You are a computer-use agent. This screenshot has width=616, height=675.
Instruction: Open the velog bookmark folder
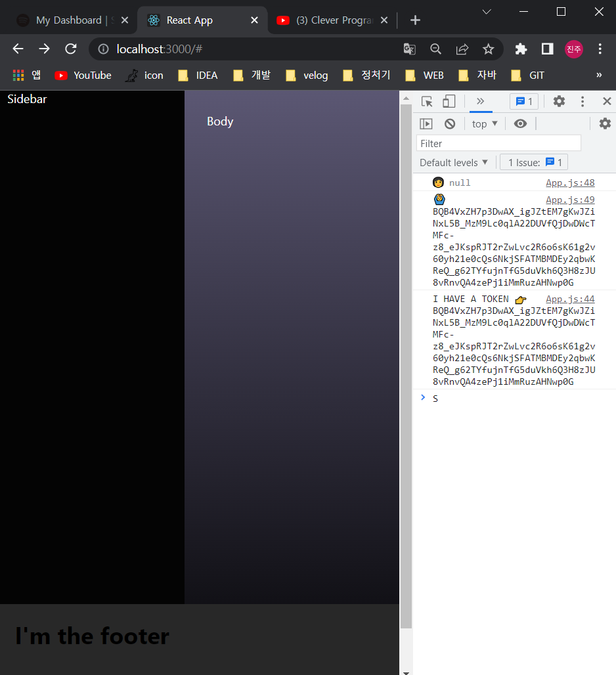(x=307, y=76)
